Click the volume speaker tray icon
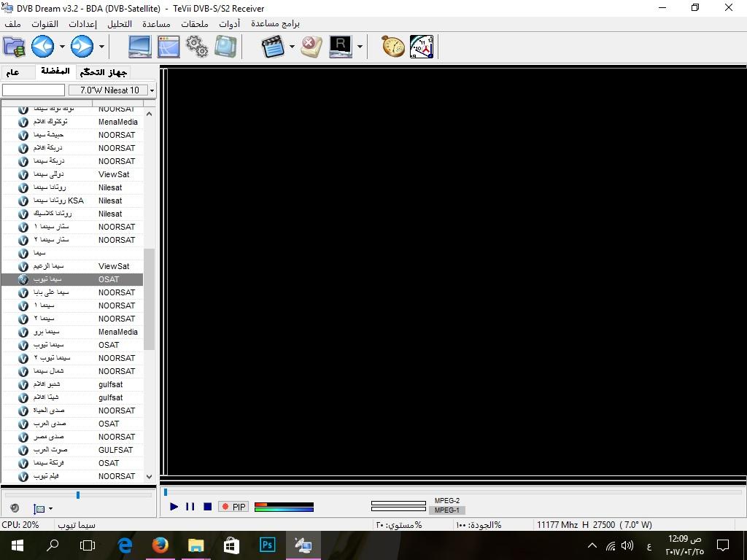 (627, 545)
